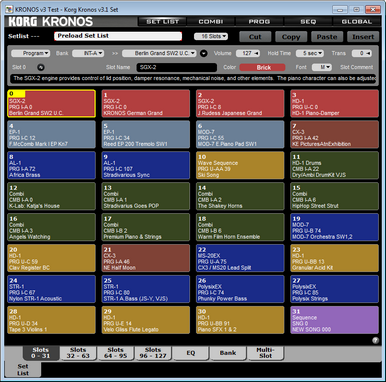Open the Multi-Slot tab

tap(265, 353)
